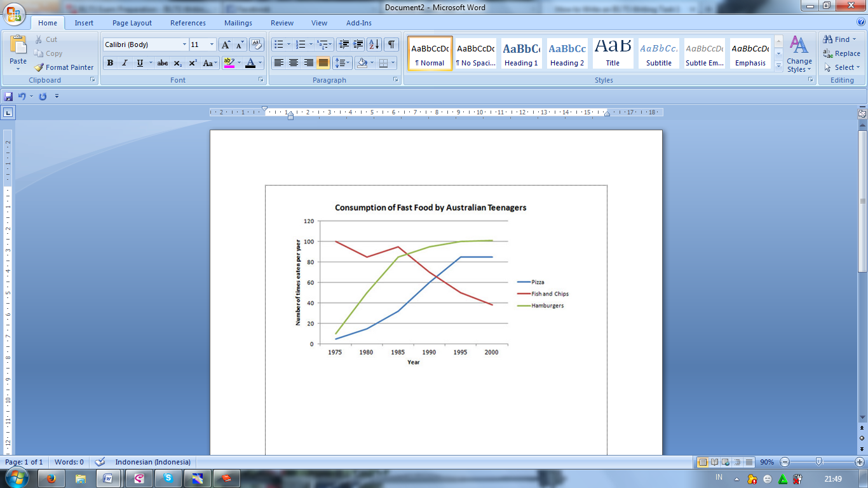This screenshot has width=868, height=488.
Task: Open Skype from the taskbar
Action: (168, 478)
